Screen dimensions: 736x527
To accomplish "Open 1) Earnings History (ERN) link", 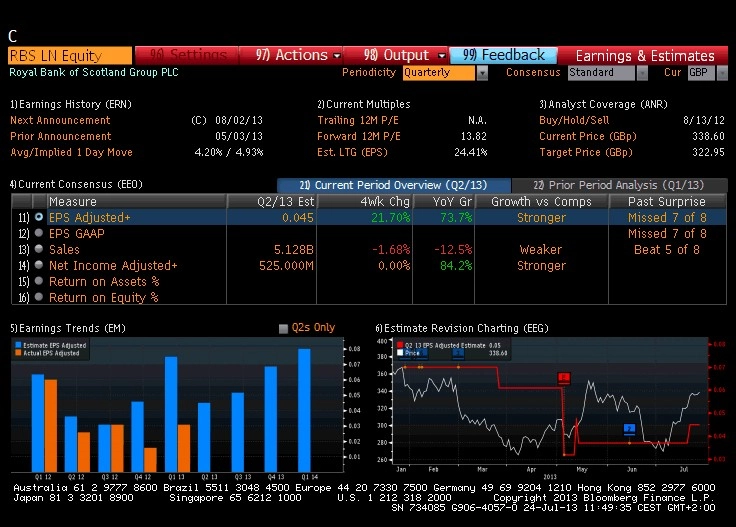I will [x=71, y=104].
